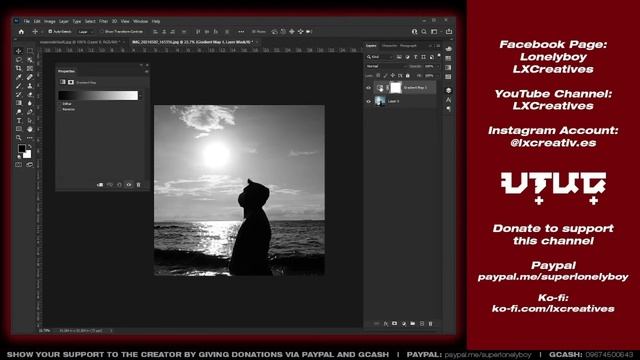Select the Rectangular Marquee tool
The image size is (640, 360).
coord(30,51)
